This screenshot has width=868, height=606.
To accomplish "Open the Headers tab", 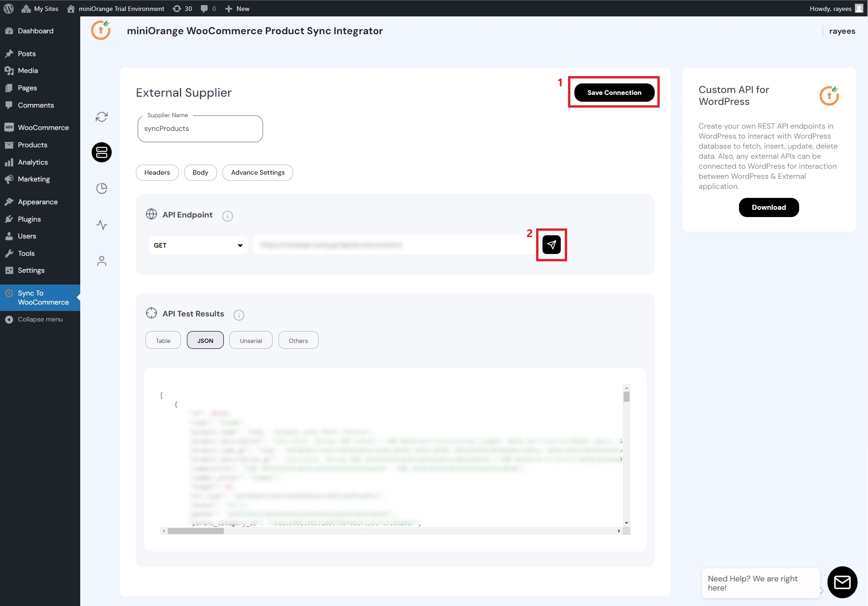I will click(157, 172).
